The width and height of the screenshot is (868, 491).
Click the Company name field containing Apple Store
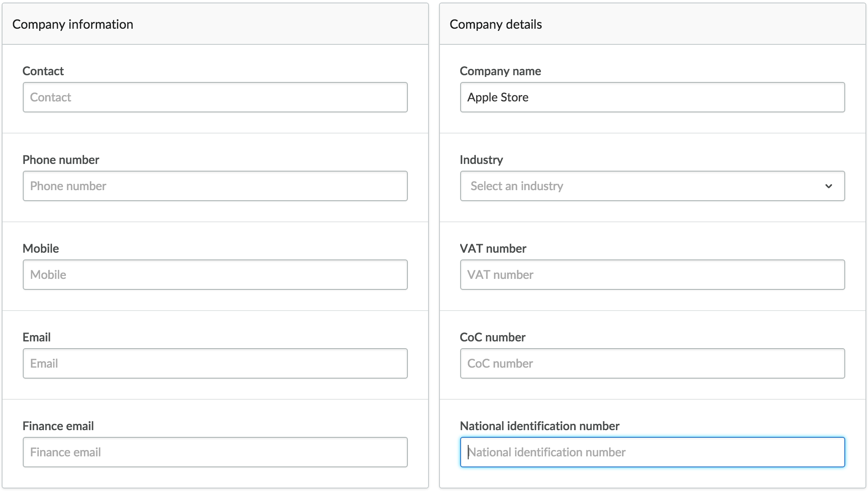pos(653,97)
